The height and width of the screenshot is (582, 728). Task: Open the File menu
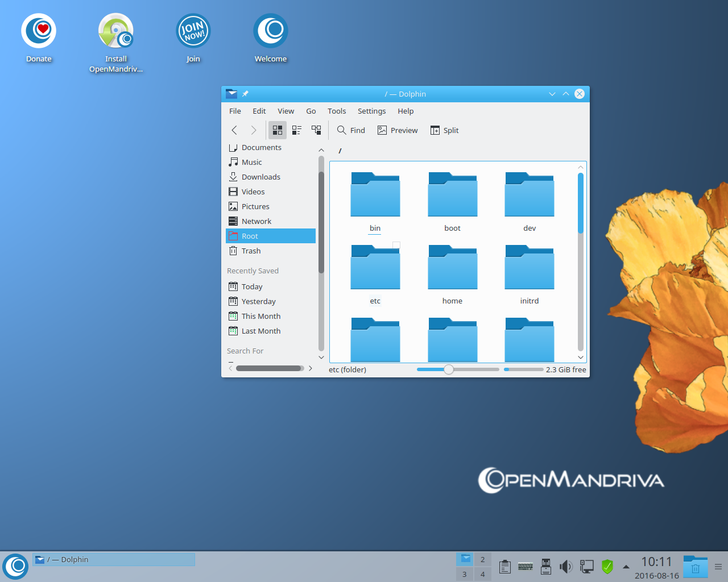pyautogui.click(x=235, y=111)
